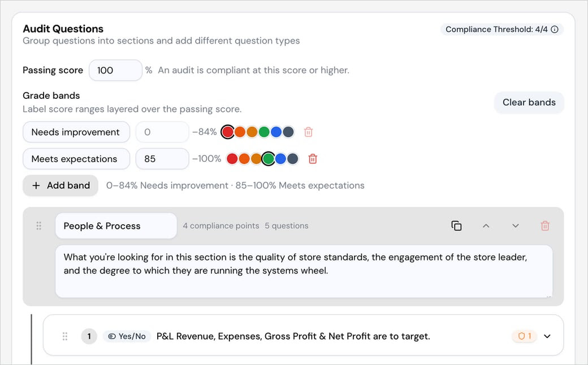Pick blue for the Needs improvement band

click(276, 132)
